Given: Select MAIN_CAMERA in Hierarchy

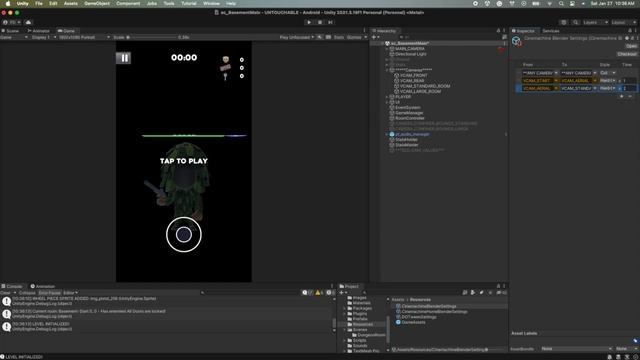Looking at the screenshot, I should click(x=410, y=49).
